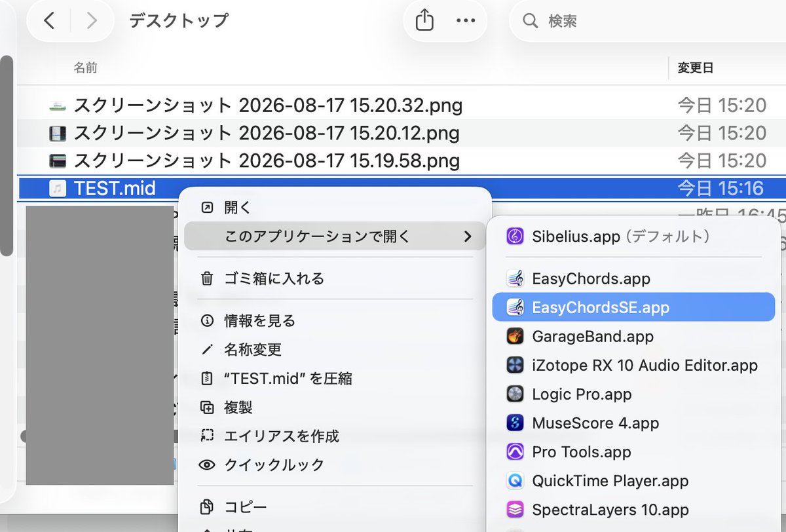Image resolution: width=786 pixels, height=532 pixels.
Task: Click the duplicate icon beside 複製
Action: (207, 407)
